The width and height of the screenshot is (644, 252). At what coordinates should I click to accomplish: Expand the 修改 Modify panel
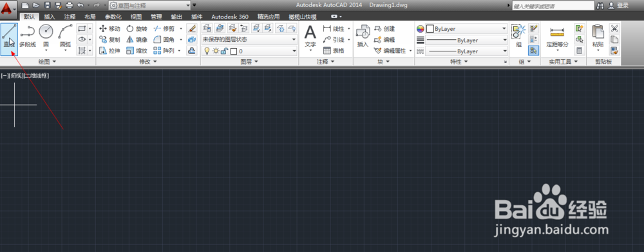(148, 62)
